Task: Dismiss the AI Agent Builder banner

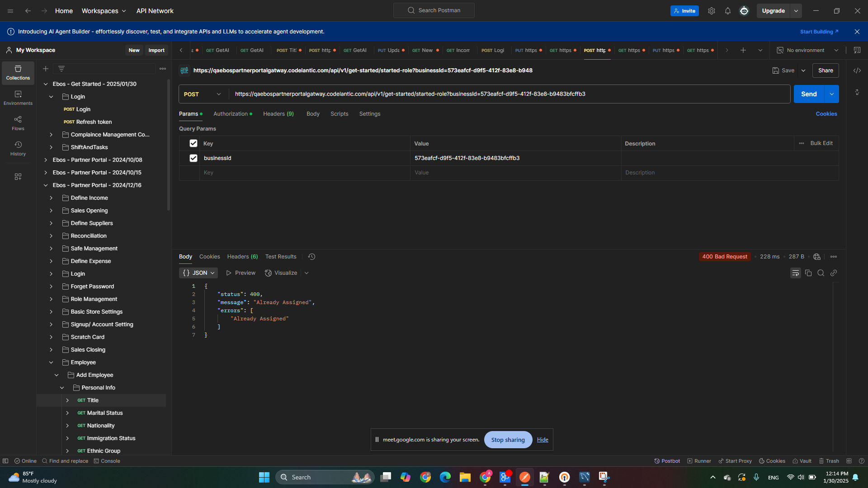Action: (x=857, y=32)
